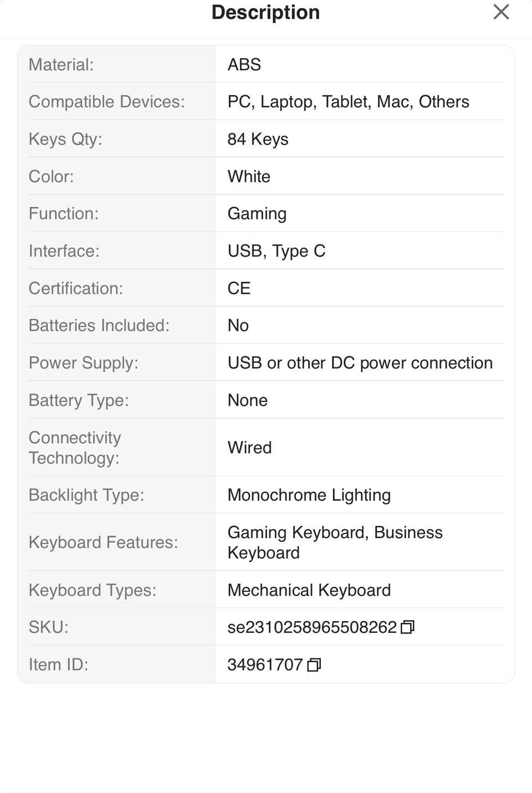Click the ABS material value
532x793 pixels.
pyautogui.click(x=244, y=65)
